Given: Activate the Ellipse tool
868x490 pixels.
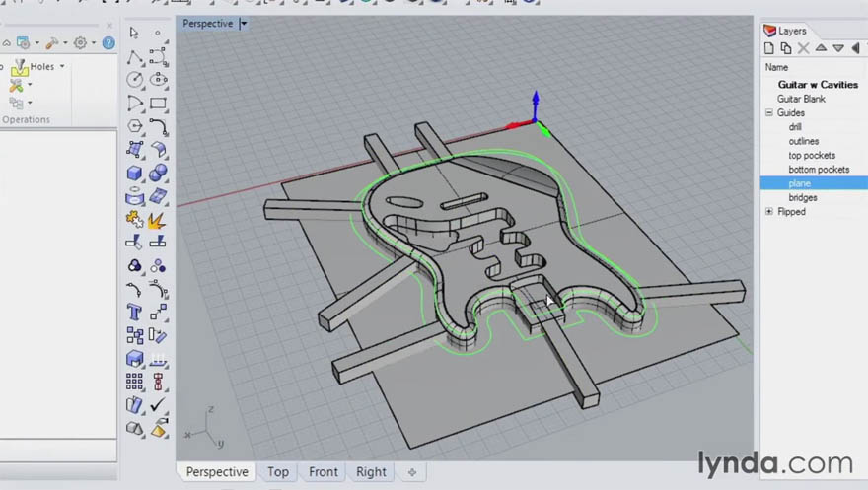Looking at the screenshot, I should 159,80.
